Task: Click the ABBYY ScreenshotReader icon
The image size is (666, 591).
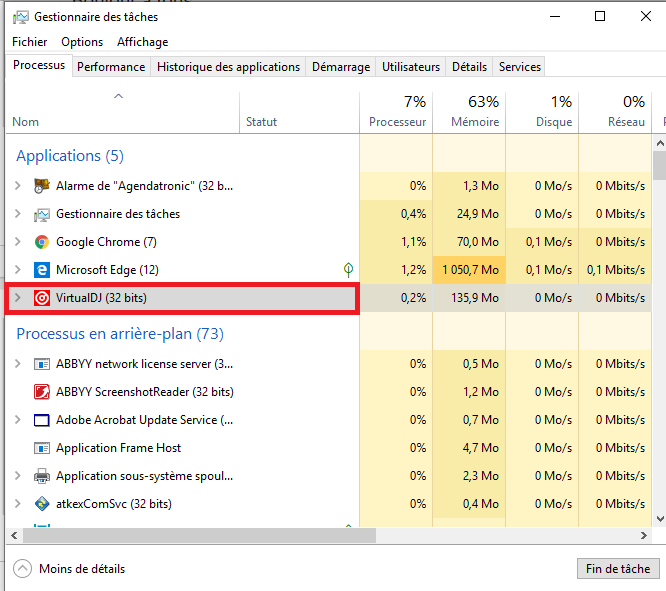Action: click(42, 392)
